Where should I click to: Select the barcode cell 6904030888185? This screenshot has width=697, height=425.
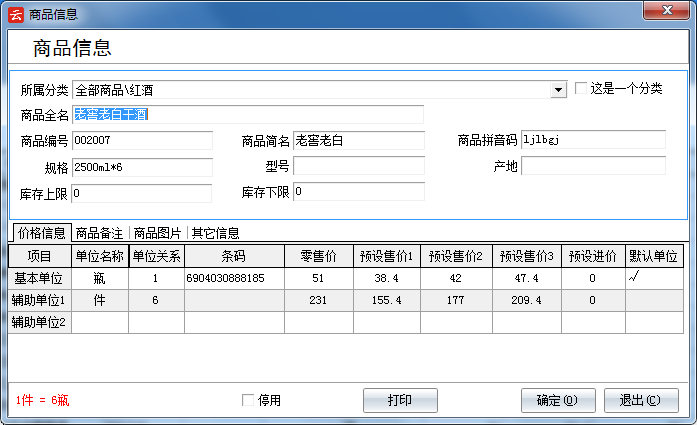coord(226,278)
